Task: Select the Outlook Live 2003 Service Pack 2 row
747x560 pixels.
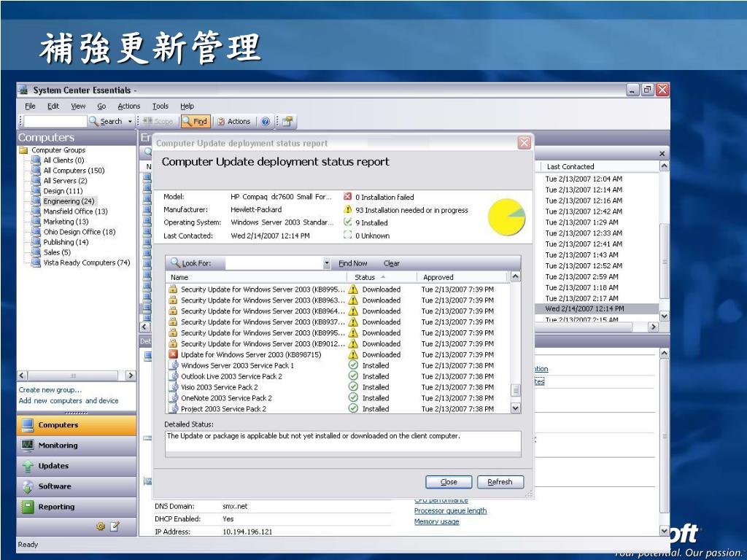Action: tap(338, 376)
